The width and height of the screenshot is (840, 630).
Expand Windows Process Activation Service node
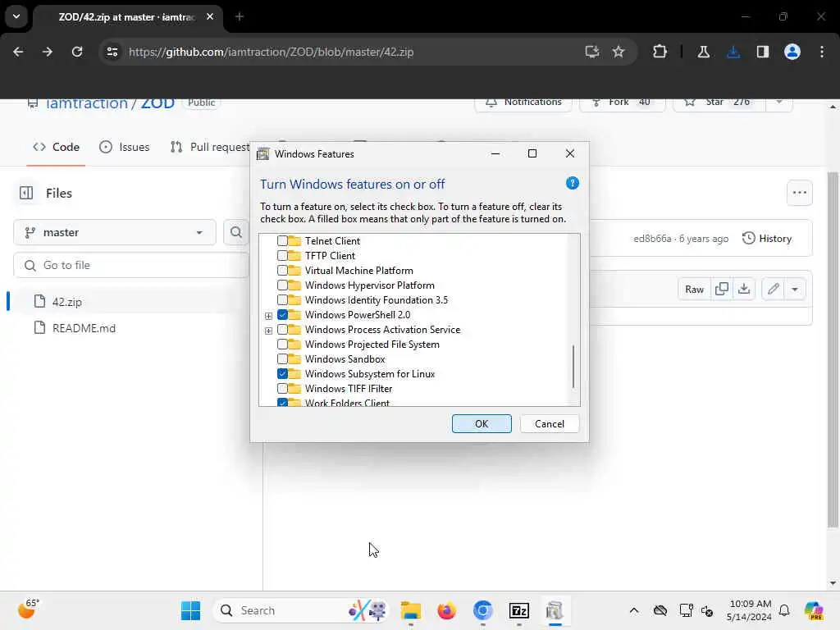(x=268, y=331)
